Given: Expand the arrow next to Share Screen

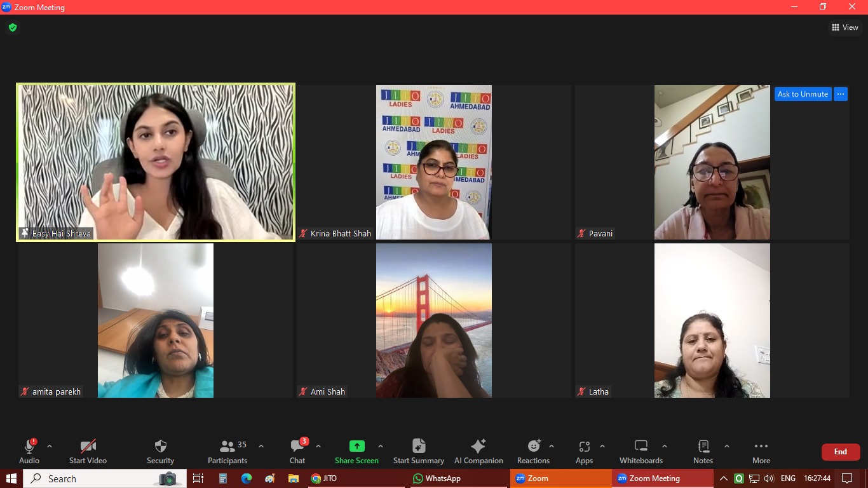Looking at the screenshot, I should tap(381, 446).
